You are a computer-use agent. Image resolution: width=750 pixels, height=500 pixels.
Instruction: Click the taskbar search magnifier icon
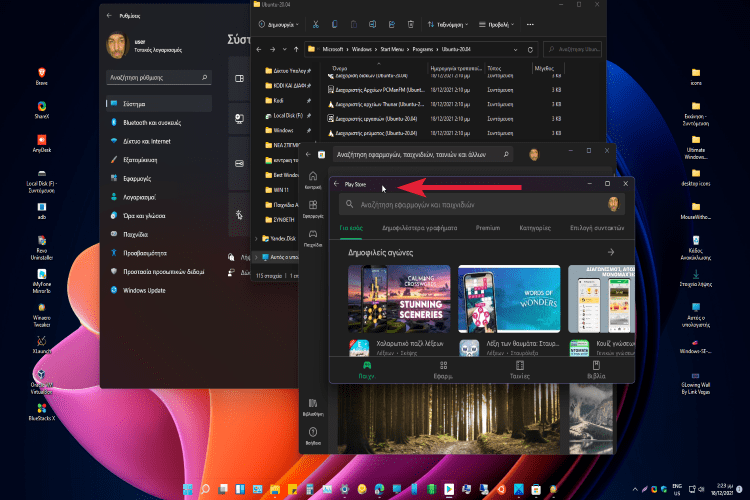click(x=205, y=489)
